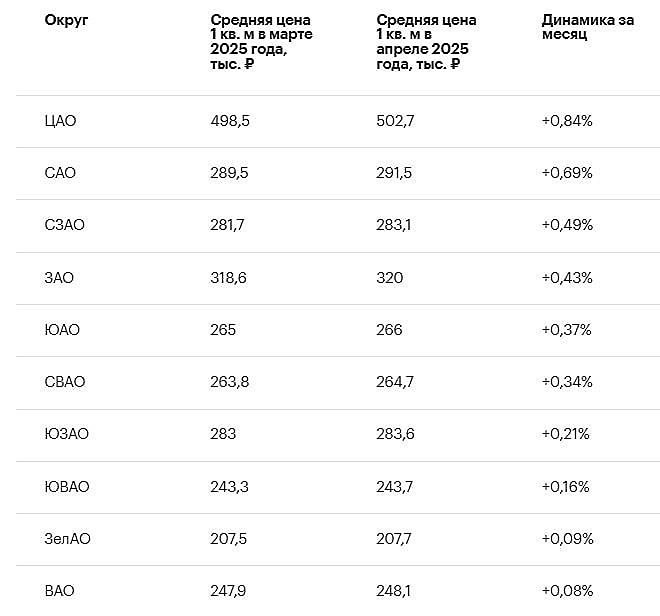The width and height of the screenshot is (660, 616).
Task: Click the САО district name
Action: (60, 173)
